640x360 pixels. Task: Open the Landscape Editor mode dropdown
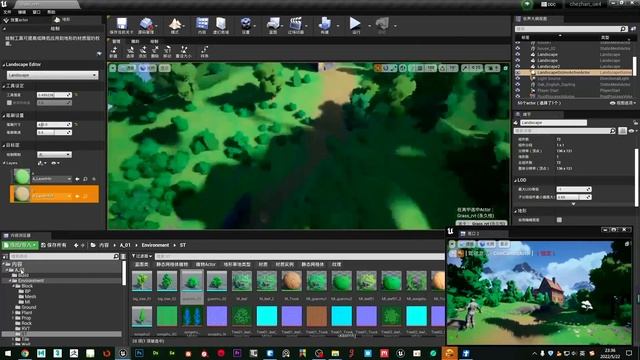tap(53, 75)
